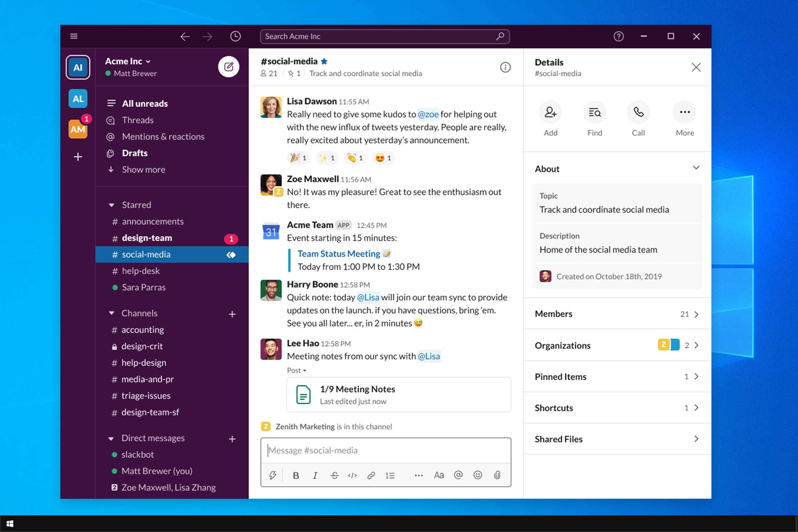The height and width of the screenshot is (532, 798).
Task: Add a channel with Channels plus
Action: (x=232, y=314)
